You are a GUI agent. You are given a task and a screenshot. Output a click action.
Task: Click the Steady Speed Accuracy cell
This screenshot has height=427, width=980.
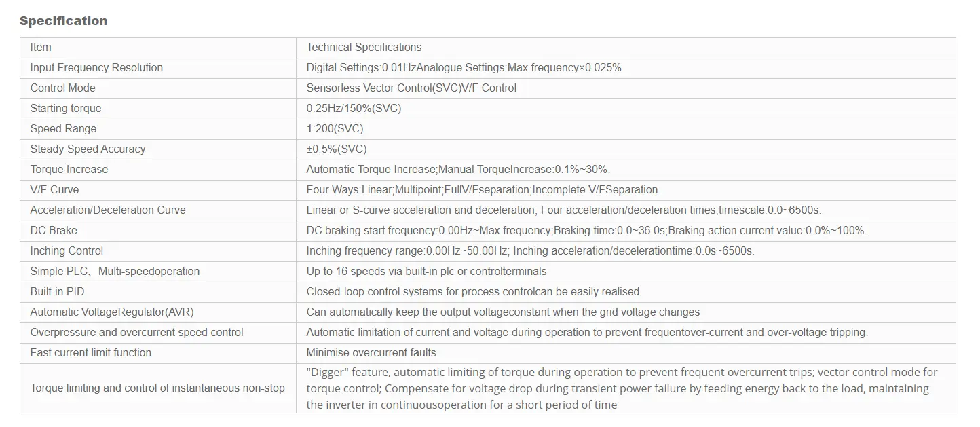[88, 149]
